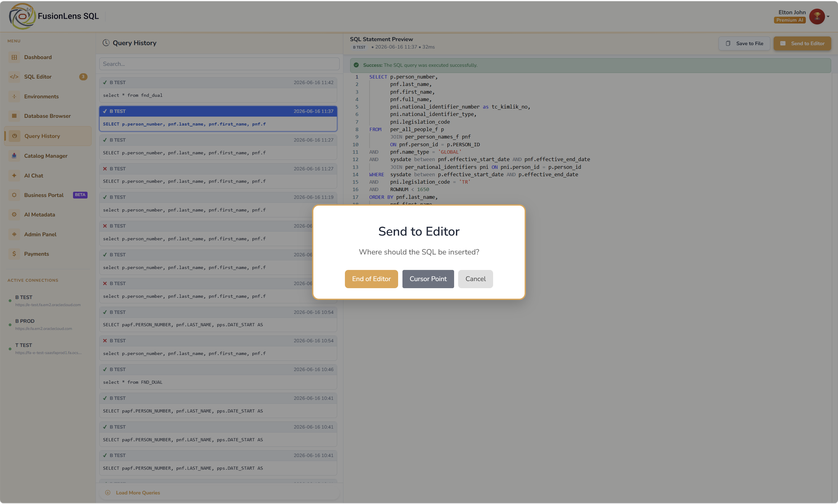Focus the query history Search field
Screen dimensions: 838x504
click(x=219, y=64)
